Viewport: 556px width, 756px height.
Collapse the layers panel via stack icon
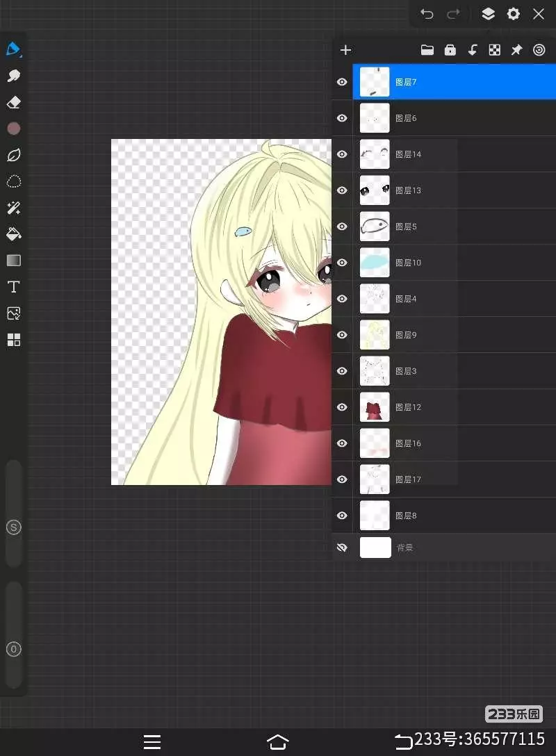(x=488, y=14)
